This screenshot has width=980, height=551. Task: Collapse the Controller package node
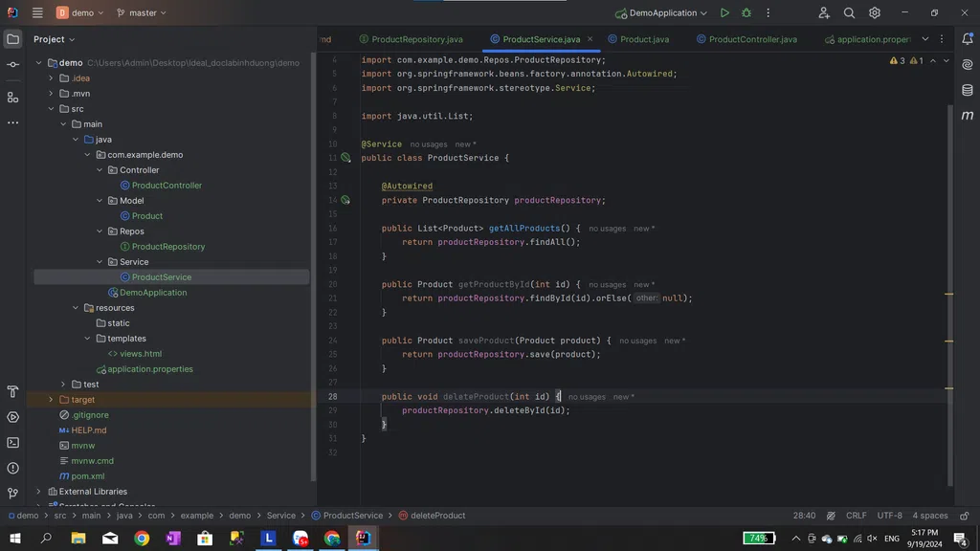pos(100,170)
